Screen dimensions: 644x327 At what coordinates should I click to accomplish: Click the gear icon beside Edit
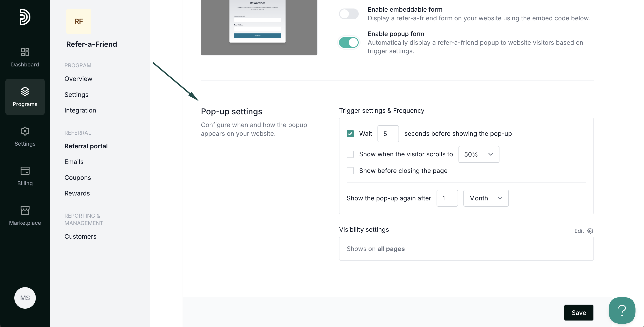(x=590, y=231)
